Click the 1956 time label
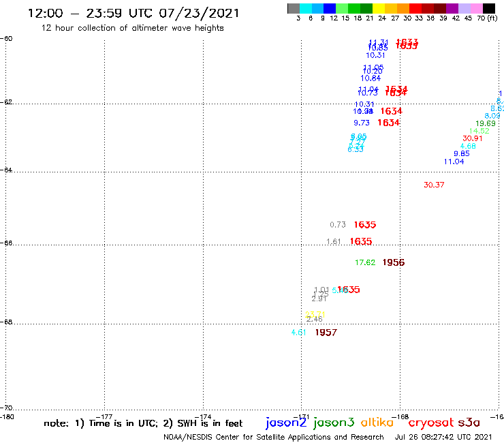Image resolution: width=504 pixels, height=443 pixels. click(394, 262)
